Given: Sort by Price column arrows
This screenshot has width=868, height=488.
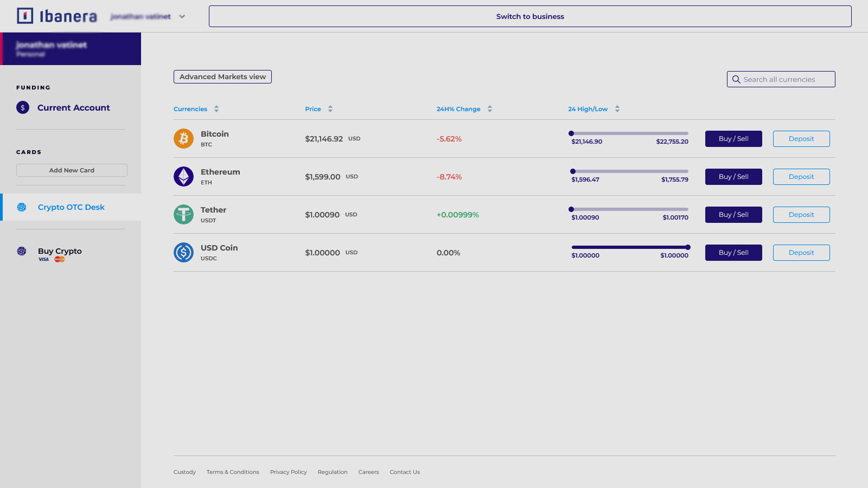Looking at the screenshot, I should coord(330,109).
